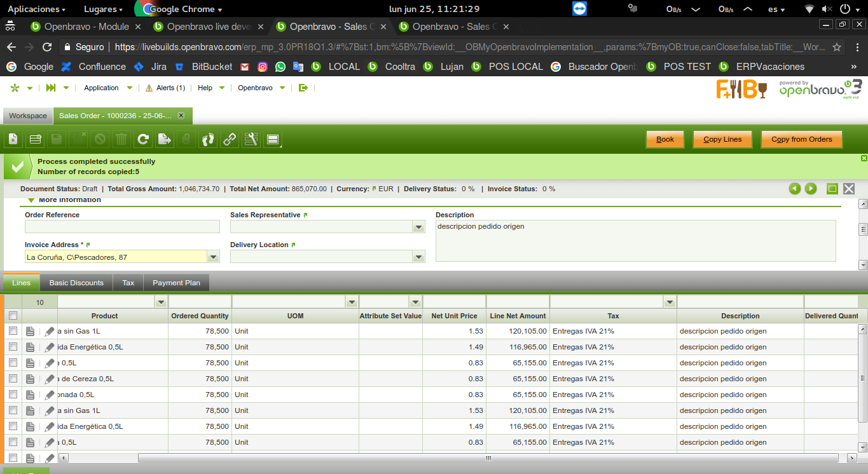868x474 pixels.
Task: Open the Payment Plan tab
Action: click(x=176, y=283)
